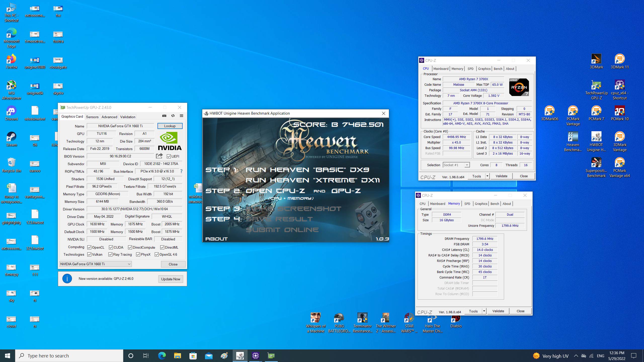Open TechPowerUp GPU-Z desktop shortcut
644x362 pixels.
click(596, 90)
